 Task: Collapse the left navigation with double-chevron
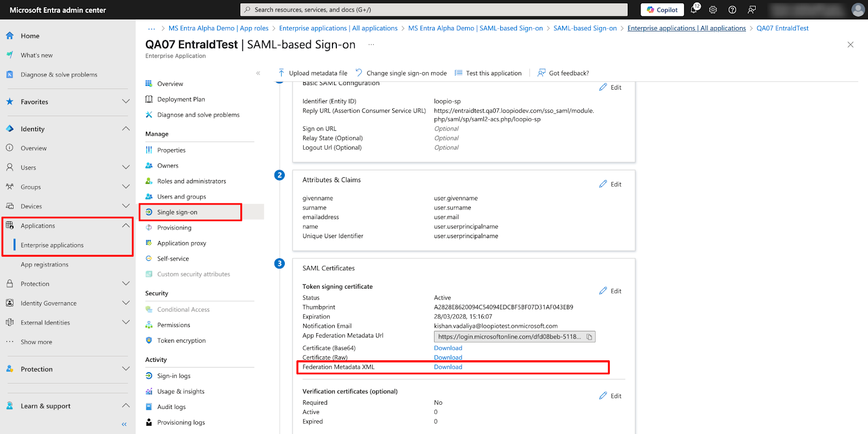click(124, 424)
